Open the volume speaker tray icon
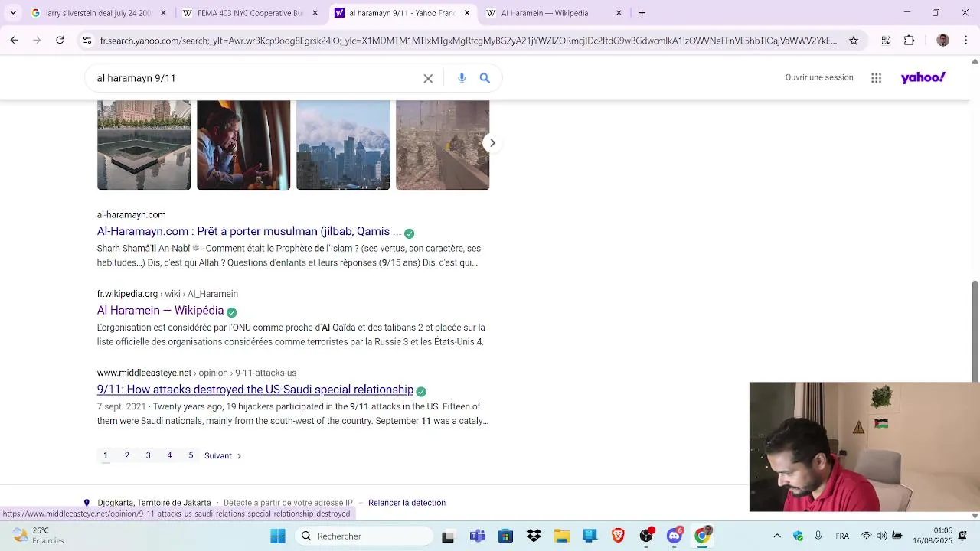The image size is (980, 551). [x=881, y=536]
